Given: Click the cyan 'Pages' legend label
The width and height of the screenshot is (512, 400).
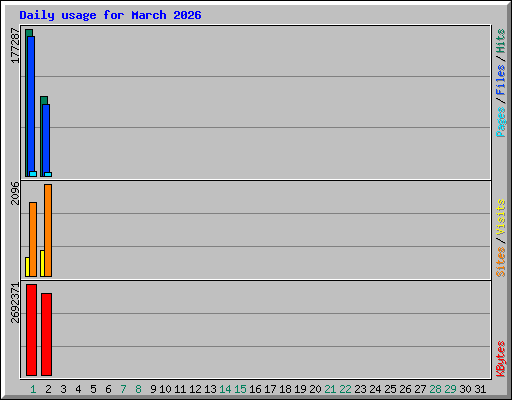Looking at the screenshot, I should 501,122.
